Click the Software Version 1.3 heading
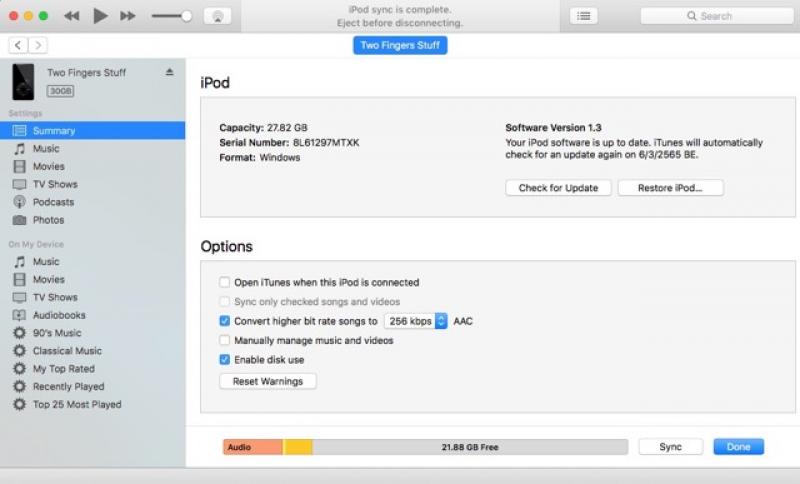The image size is (800, 484). pos(553,128)
